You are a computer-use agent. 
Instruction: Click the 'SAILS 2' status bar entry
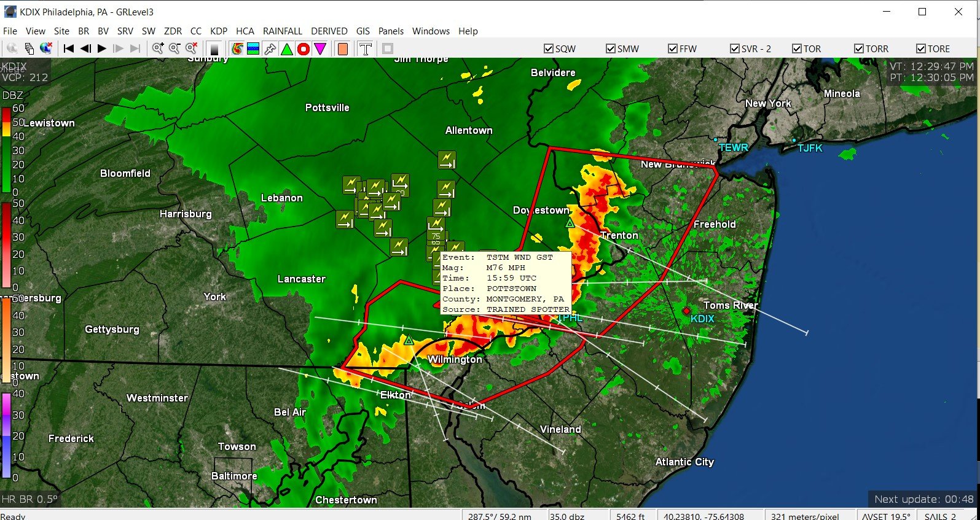pyautogui.click(x=940, y=516)
